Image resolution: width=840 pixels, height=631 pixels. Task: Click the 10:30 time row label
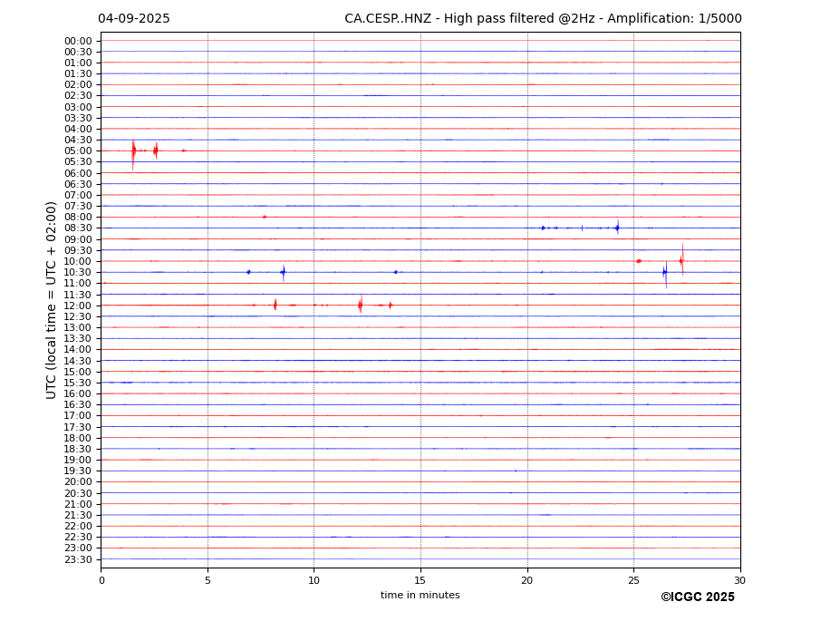coord(78,272)
